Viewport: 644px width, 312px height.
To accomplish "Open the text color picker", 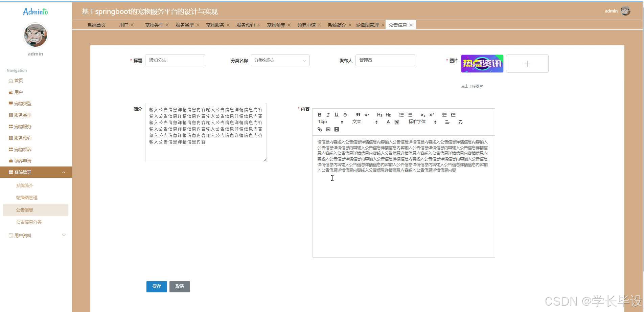I will click(x=388, y=122).
